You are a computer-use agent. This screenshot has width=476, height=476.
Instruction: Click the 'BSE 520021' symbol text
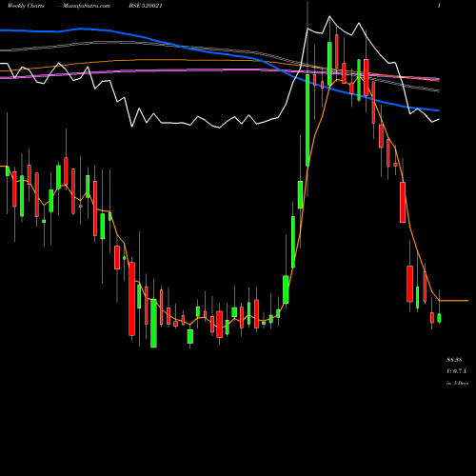click(x=146, y=6)
